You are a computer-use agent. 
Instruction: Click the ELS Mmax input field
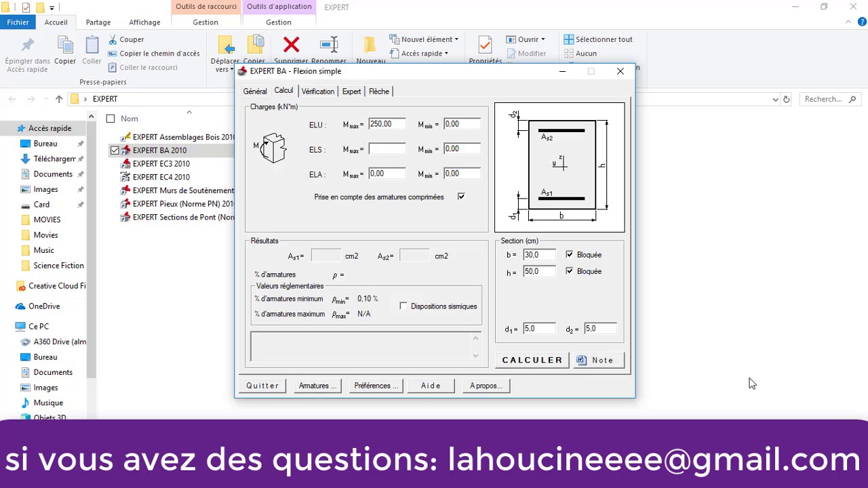point(387,149)
